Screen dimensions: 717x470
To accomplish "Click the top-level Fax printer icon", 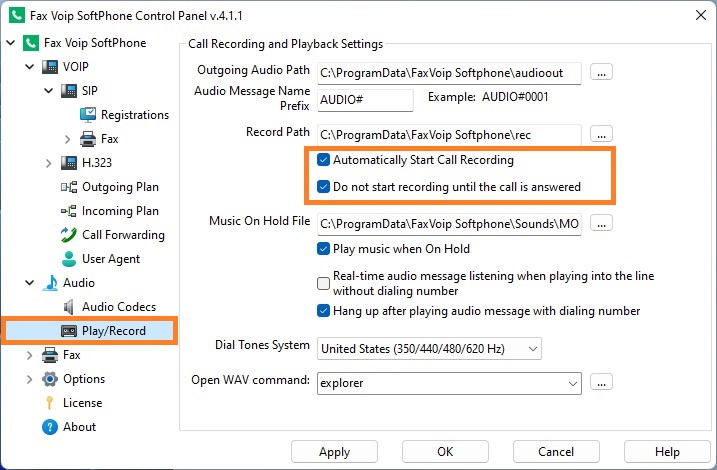I will [50, 355].
